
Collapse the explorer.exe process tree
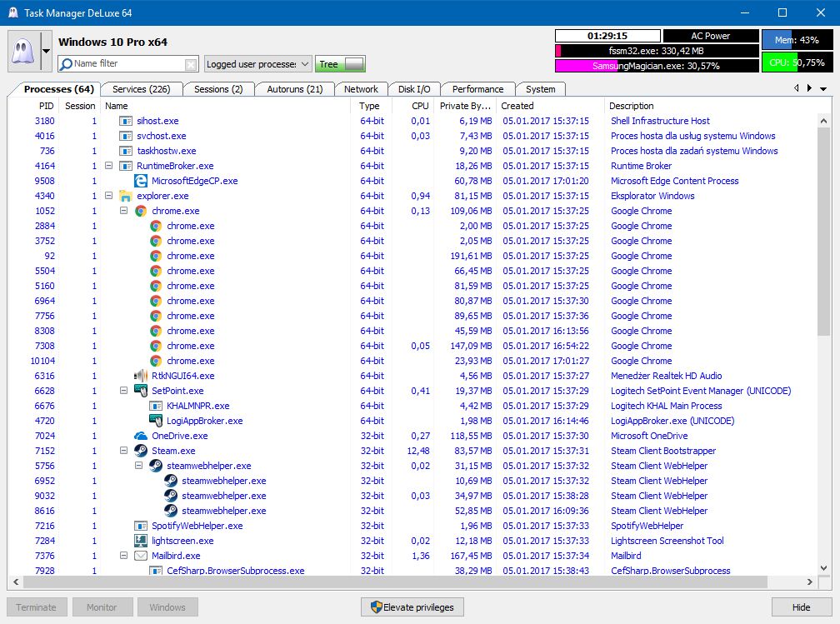(x=109, y=196)
